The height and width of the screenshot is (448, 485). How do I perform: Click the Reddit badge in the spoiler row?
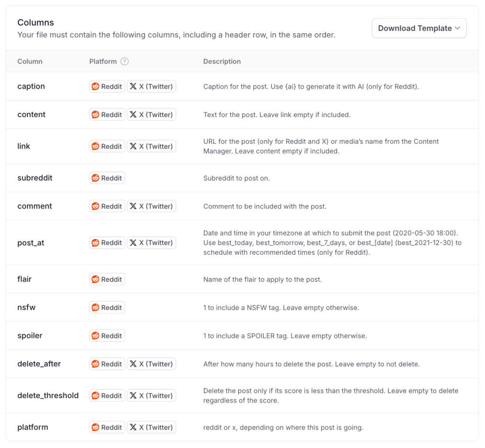point(107,336)
